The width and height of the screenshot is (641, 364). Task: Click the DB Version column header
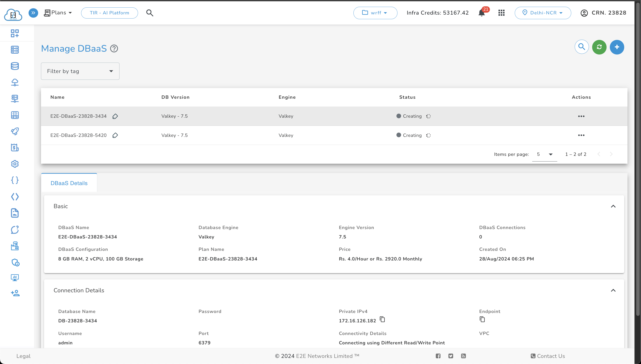pyautogui.click(x=176, y=97)
